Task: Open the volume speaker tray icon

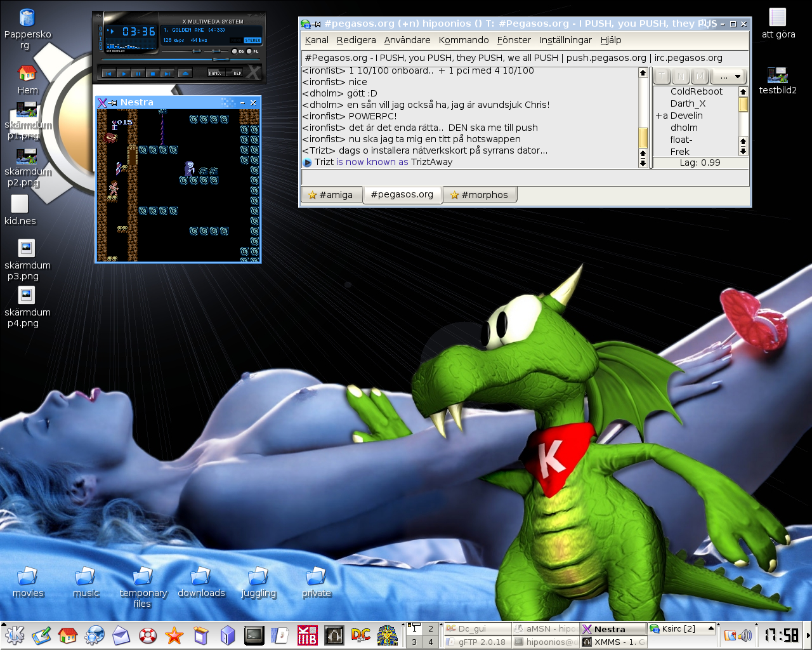Action: pyautogui.click(x=745, y=635)
